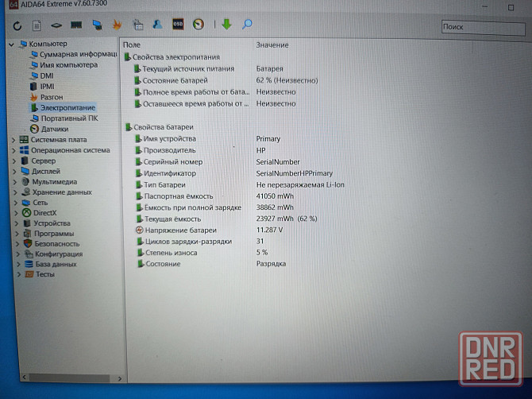
Task: Select Датчики tree item
Action: (49, 129)
